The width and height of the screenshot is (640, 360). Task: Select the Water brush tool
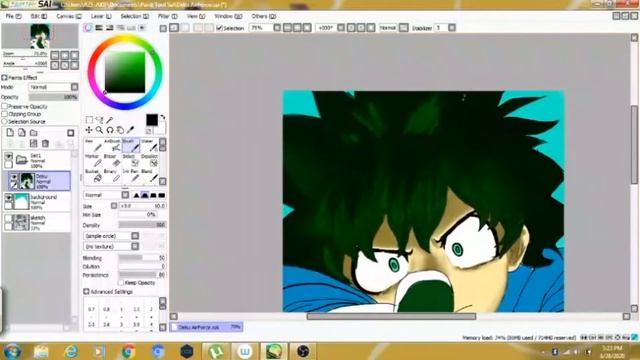coord(149,145)
